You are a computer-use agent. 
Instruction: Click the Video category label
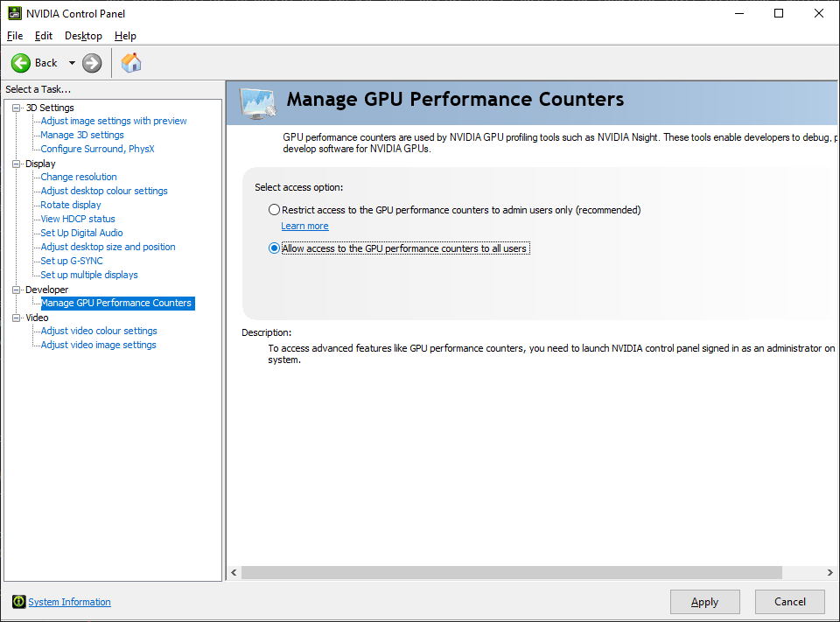pyautogui.click(x=37, y=318)
